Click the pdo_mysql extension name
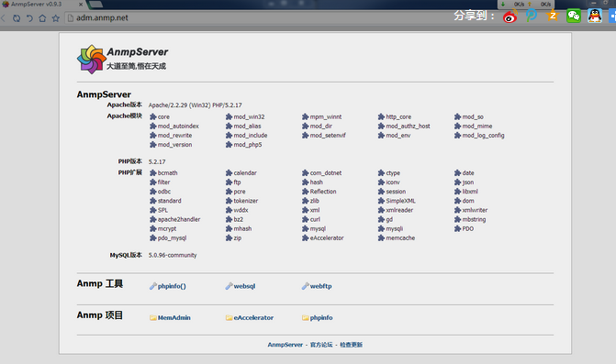 pos(172,238)
